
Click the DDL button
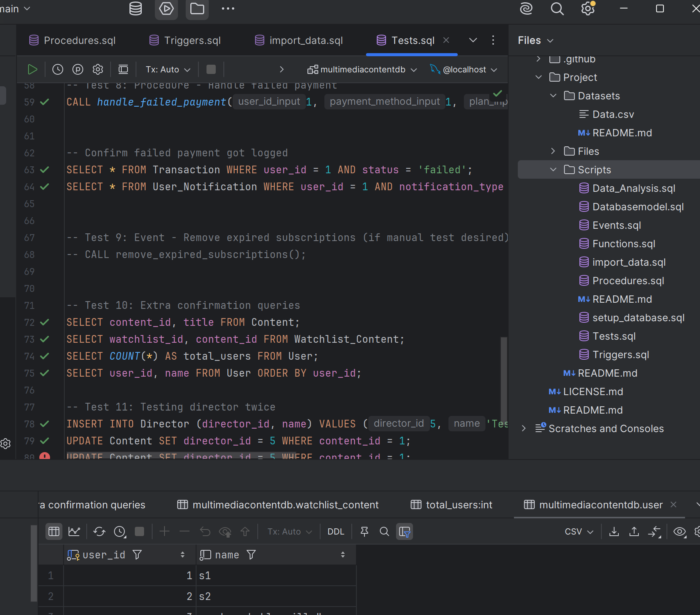[x=336, y=532]
